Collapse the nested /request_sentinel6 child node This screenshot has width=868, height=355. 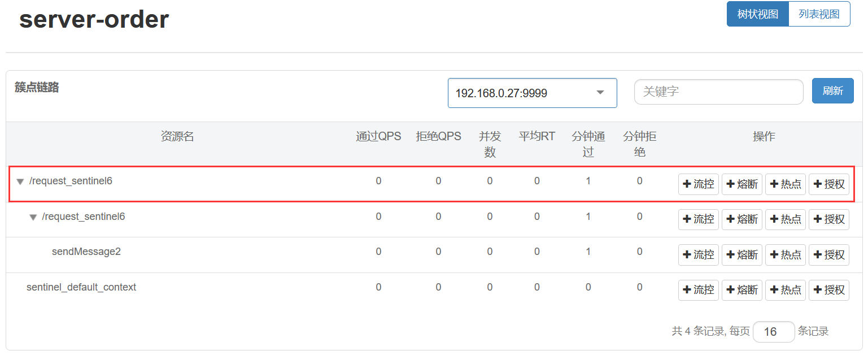click(33, 218)
